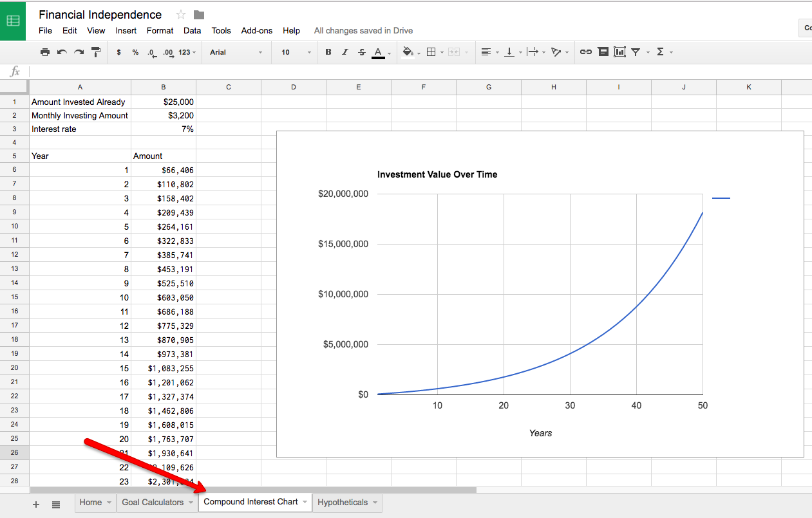The image size is (812, 518).
Task: Undo the last action
Action: (x=62, y=52)
